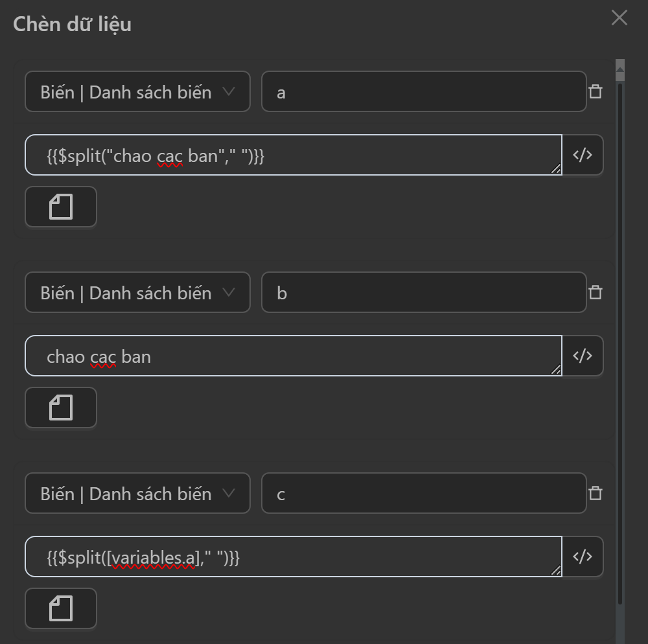Delete variable row b with trash icon
Viewport: 648px width, 644px height.
coord(595,292)
